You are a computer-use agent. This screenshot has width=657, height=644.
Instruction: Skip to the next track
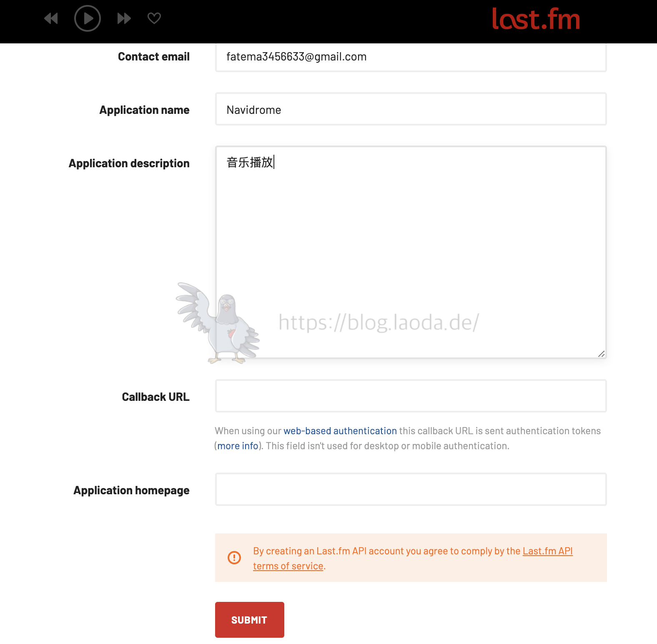tap(124, 18)
